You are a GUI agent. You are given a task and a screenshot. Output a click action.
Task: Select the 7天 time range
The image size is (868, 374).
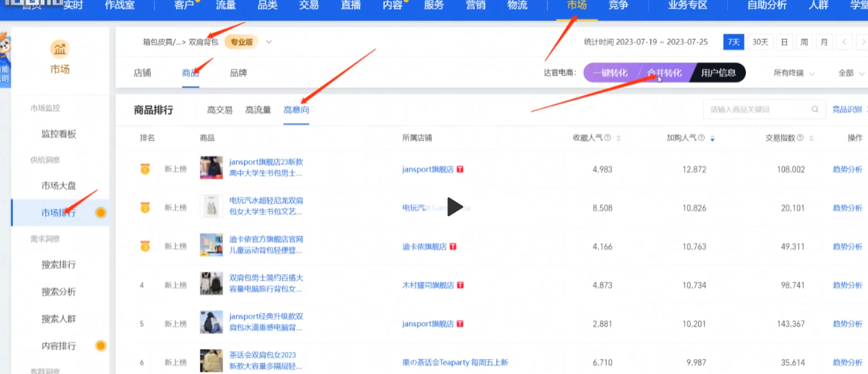(x=734, y=42)
